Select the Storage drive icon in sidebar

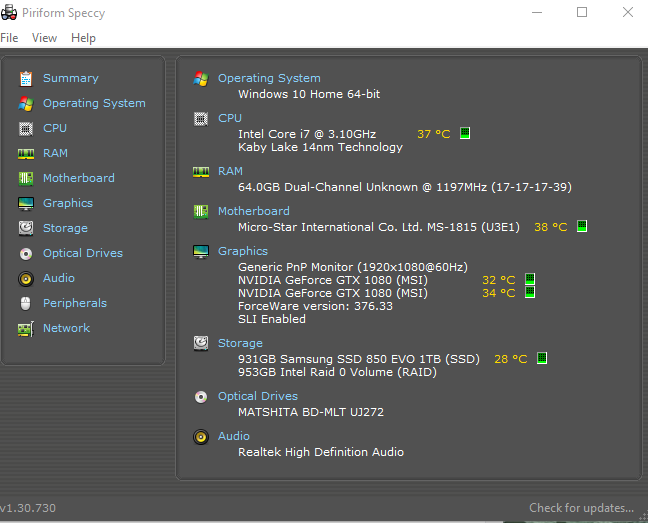25,228
